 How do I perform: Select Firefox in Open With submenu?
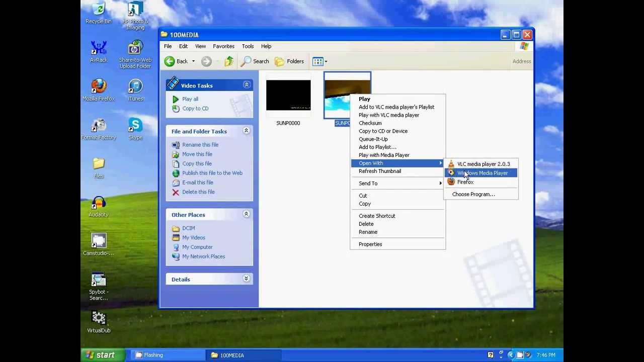pyautogui.click(x=480, y=182)
